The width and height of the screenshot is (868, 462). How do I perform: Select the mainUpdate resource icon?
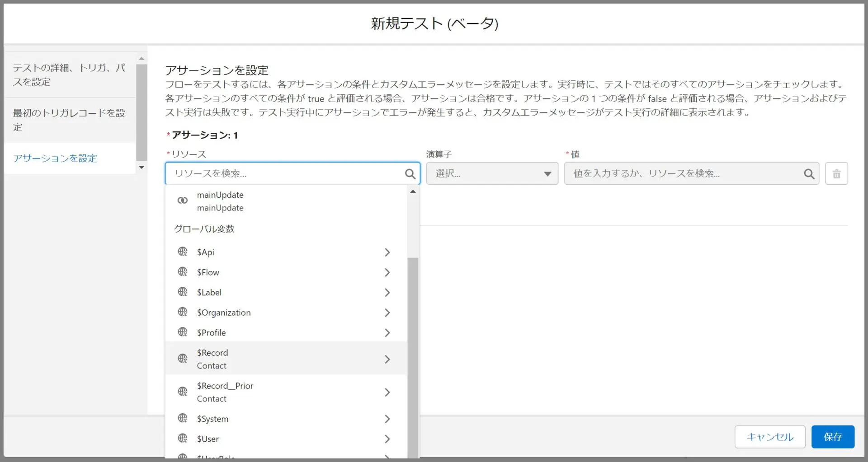coord(183,201)
